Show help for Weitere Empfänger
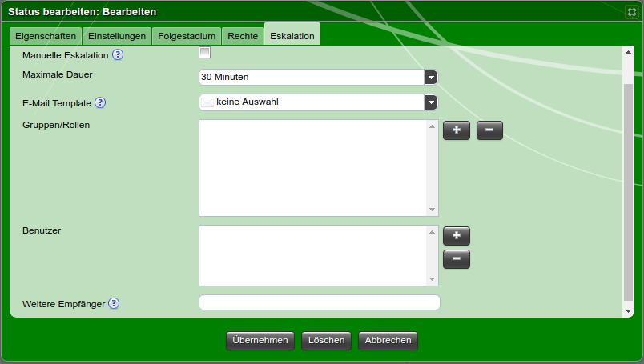This screenshot has width=644, height=364. (114, 303)
